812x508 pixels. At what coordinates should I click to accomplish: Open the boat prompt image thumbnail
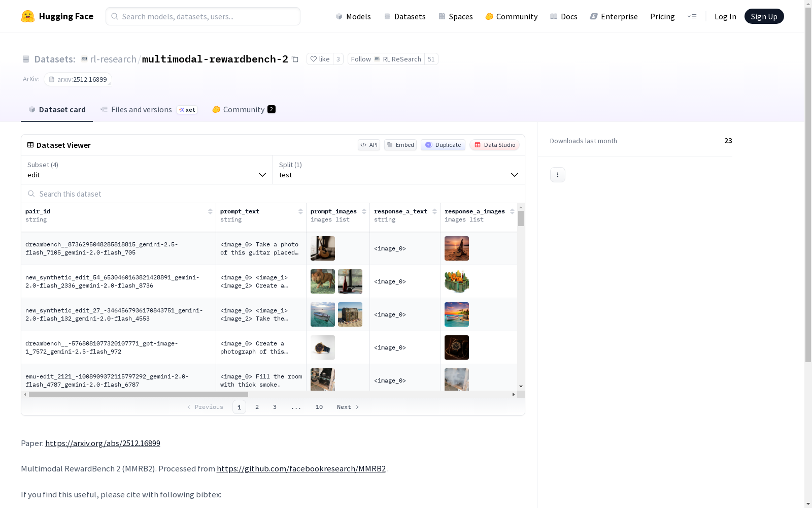[323, 314]
